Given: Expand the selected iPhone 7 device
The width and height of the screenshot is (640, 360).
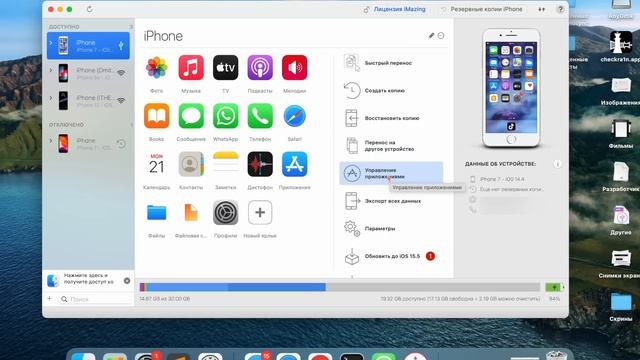Looking at the screenshot, I should point(51,43).
